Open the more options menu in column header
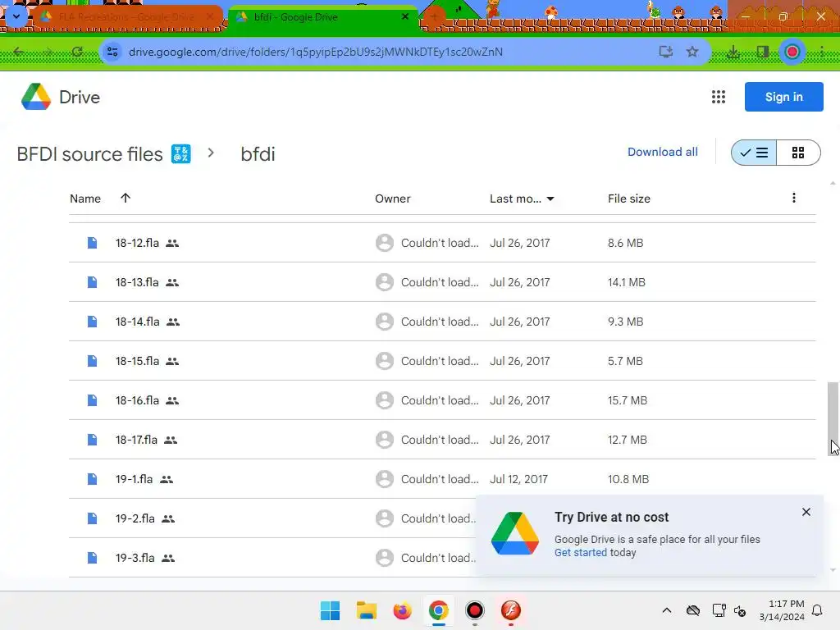This screenshot has height=630, width=840. 794,199
